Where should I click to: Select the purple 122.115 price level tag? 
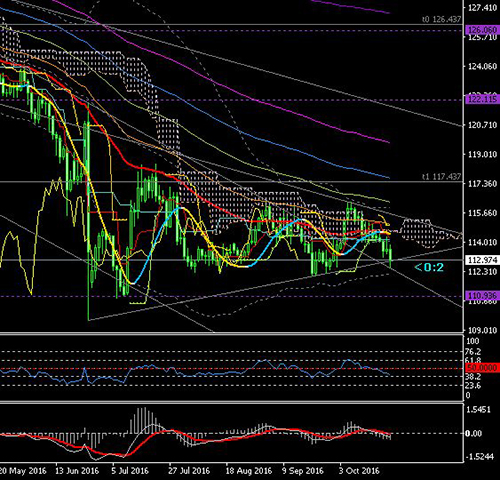[x=482, y=99]
